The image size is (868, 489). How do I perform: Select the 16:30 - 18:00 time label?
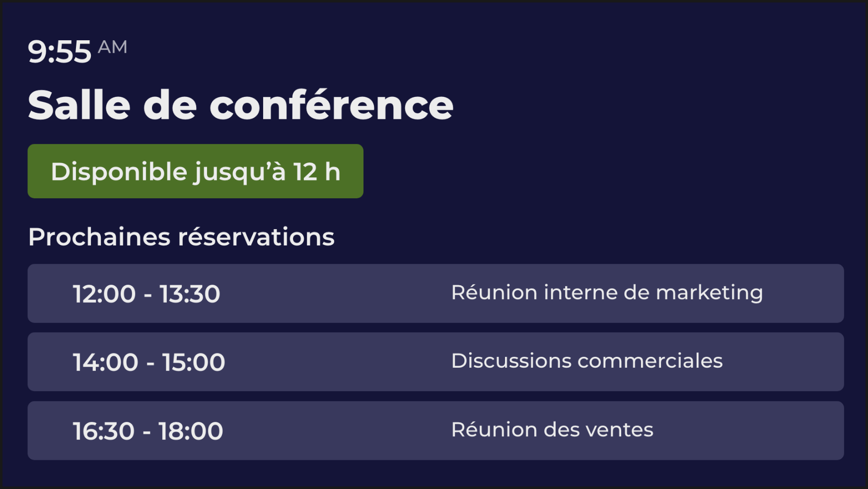tap(147, 430)
